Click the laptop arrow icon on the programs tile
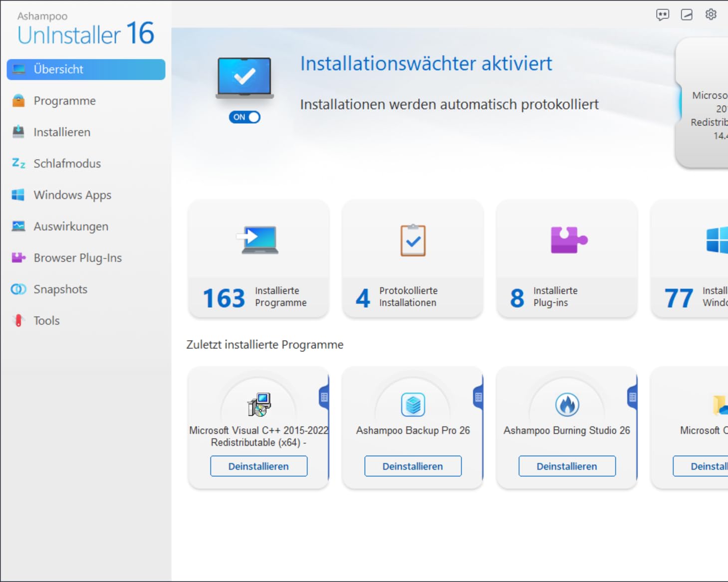The height and width of the screenshot is (582, 728). [258, 240]
